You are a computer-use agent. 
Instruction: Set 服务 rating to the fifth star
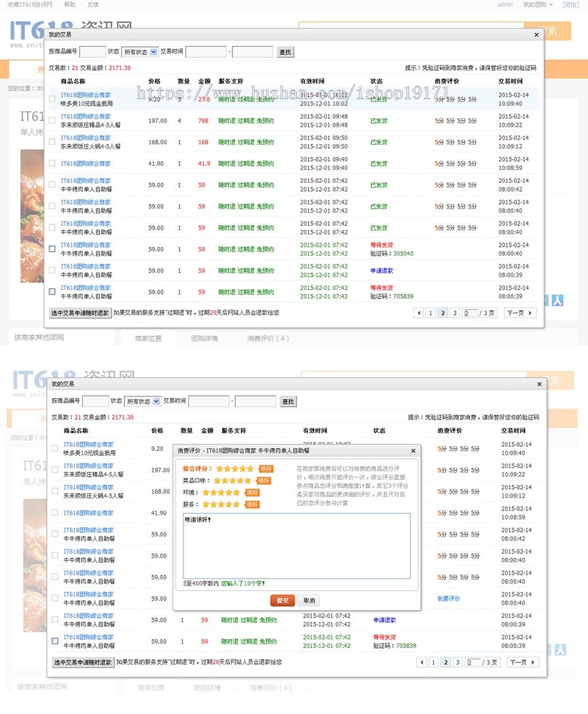236,504
